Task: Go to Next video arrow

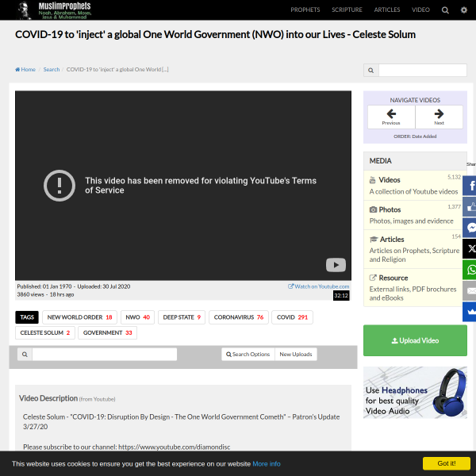Action: [439, 117]
